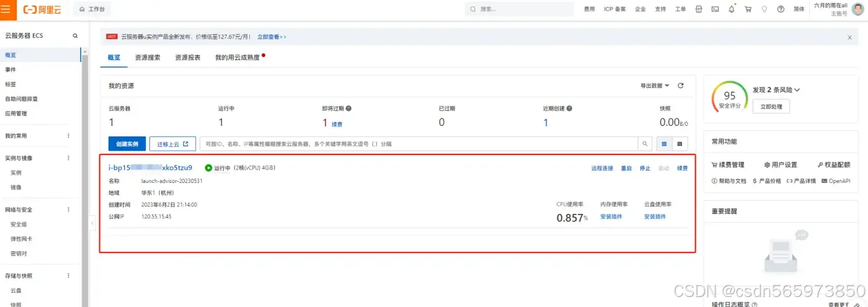Switch to list view layout
This screenshot has width=868, height=307.
(x=664, y=144)
